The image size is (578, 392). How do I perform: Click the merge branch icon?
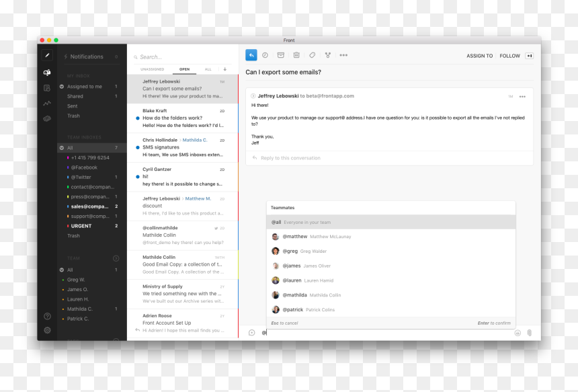click(328, 55)
